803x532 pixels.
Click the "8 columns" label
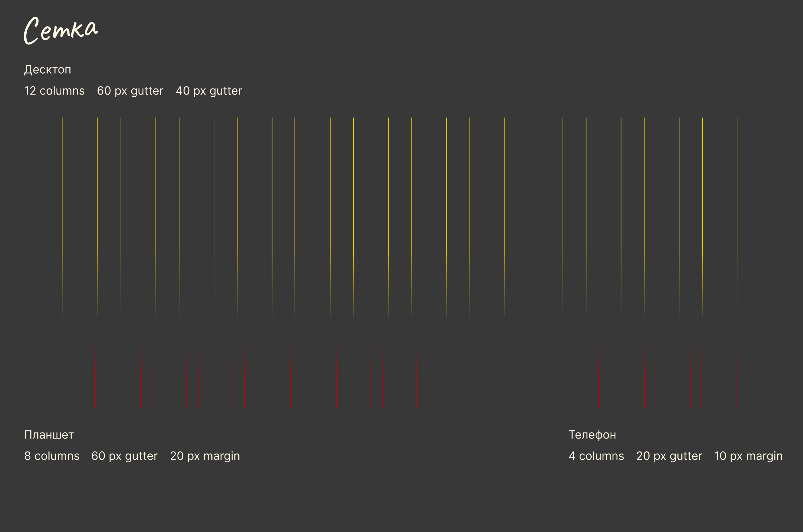52,456
